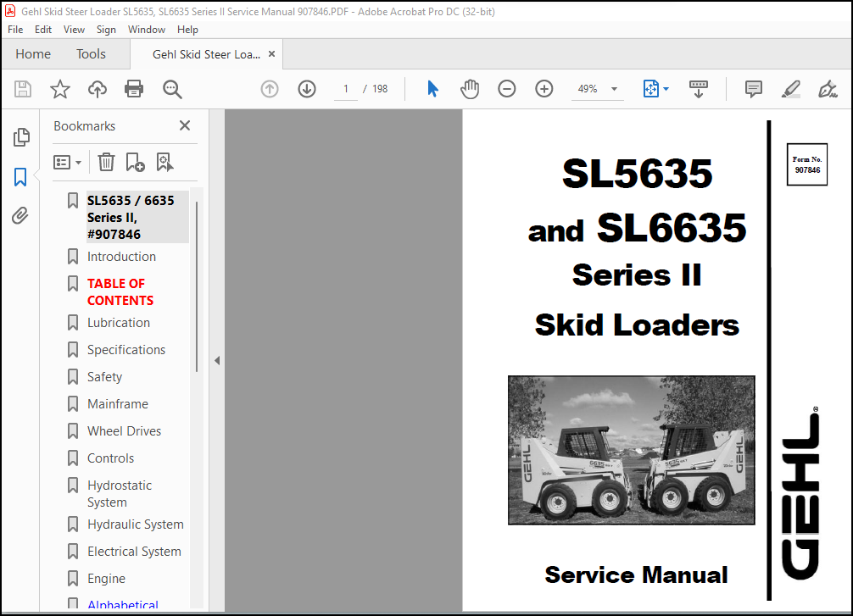Click the Service Manual title text
This screenshot has height=616, width=853.
click(636, 574)
